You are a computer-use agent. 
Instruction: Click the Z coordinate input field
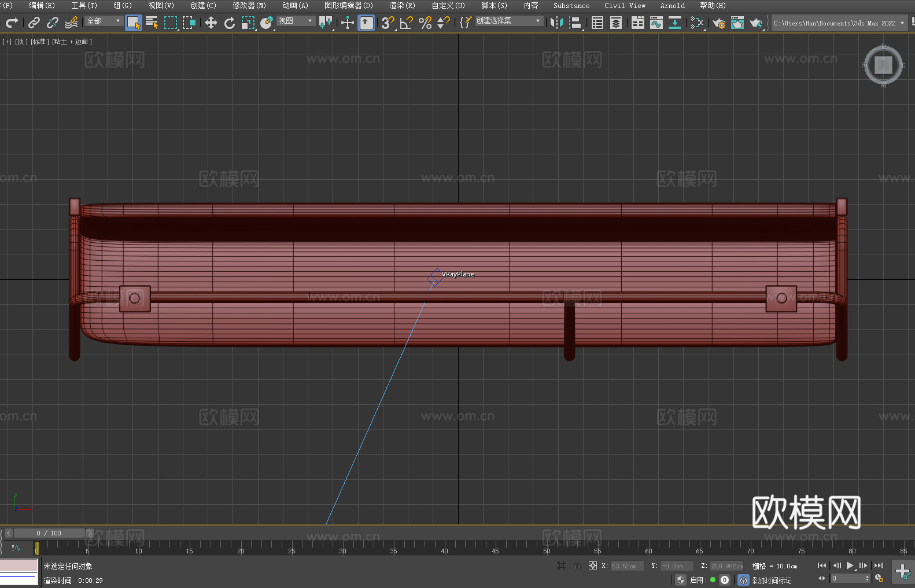(726, 566)
